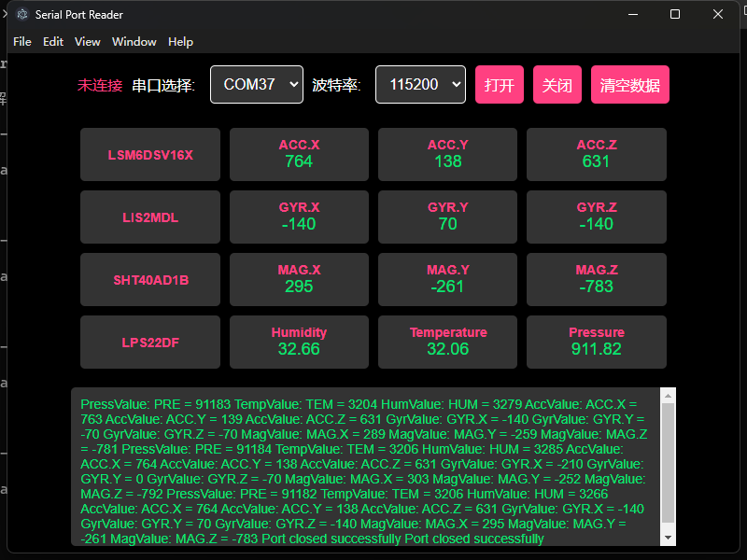This screenshot has height=560, width=747.
Task: Select the LPS22DF sensor card
Action: (x=150, y=342)
